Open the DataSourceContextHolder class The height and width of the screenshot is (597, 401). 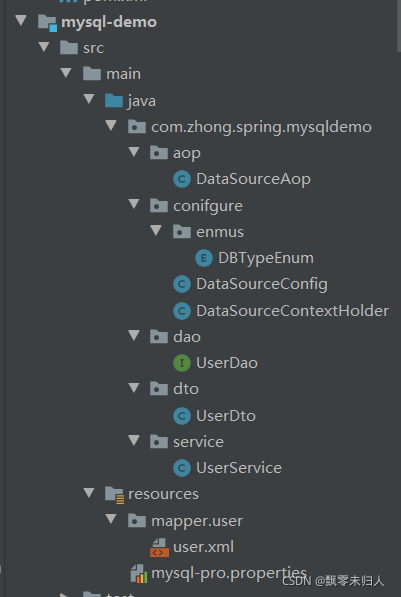[x=292, y=311]
